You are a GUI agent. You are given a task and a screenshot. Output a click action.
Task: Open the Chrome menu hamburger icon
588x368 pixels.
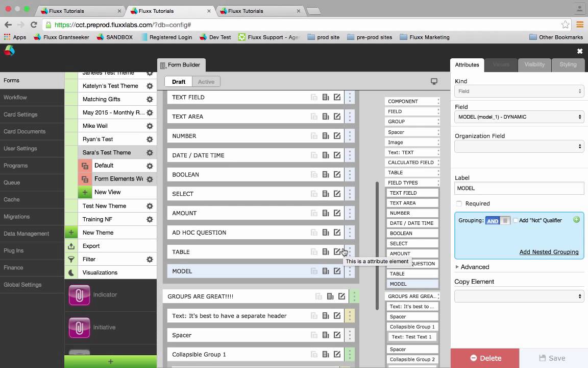pos(580,25)
